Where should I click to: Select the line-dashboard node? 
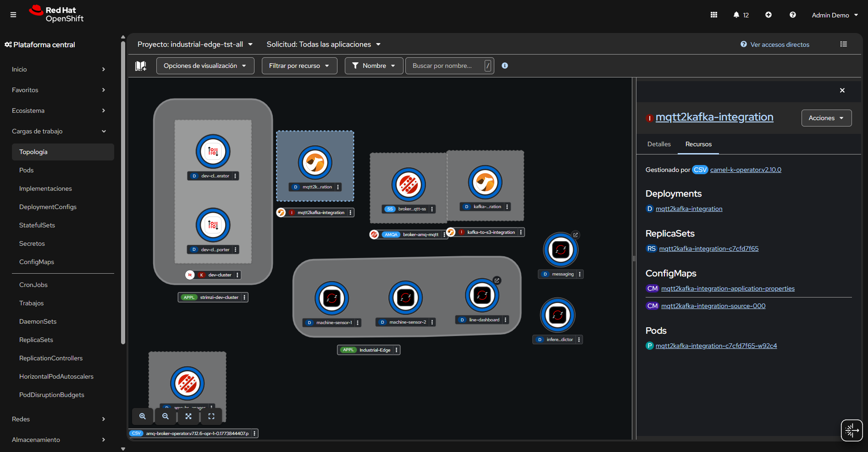point(482,296)
